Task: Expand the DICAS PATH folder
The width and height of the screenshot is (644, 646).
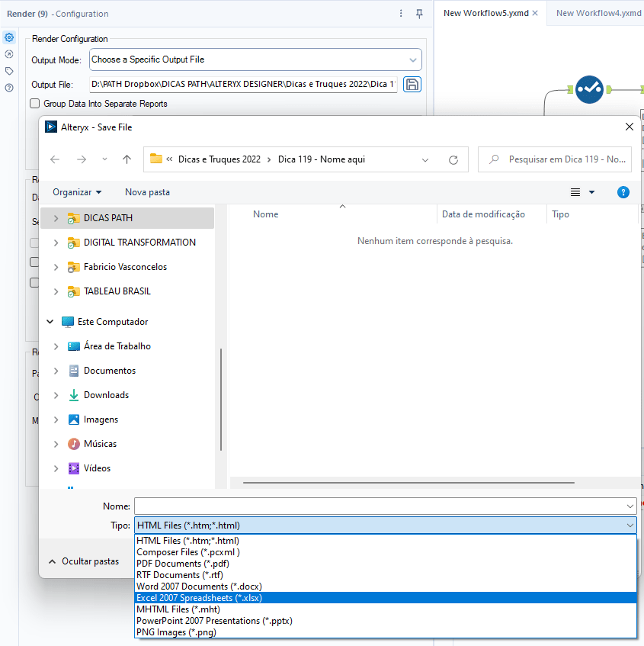Action: (56, 218)
